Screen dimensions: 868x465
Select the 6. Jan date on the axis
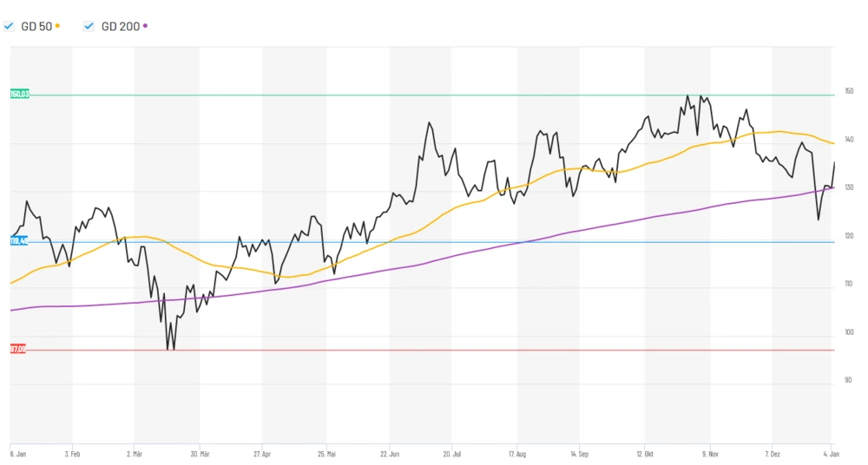[17, 454]
